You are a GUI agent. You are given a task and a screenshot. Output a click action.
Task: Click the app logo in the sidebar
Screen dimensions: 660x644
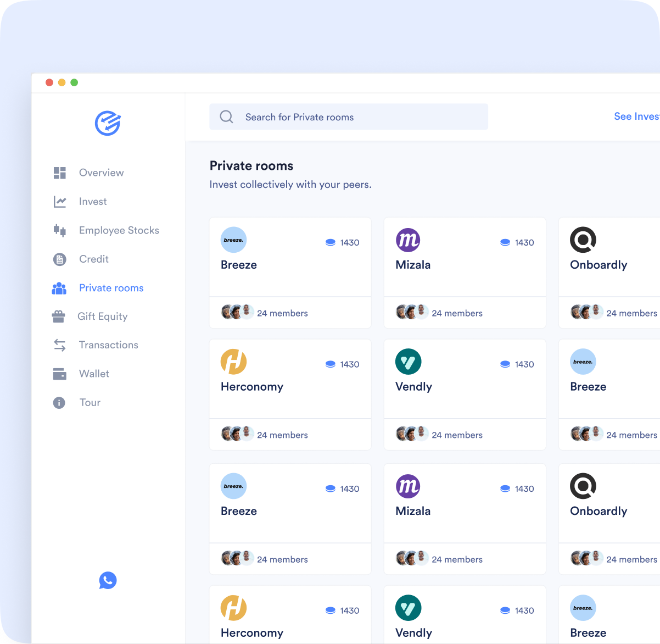(108, 123)
